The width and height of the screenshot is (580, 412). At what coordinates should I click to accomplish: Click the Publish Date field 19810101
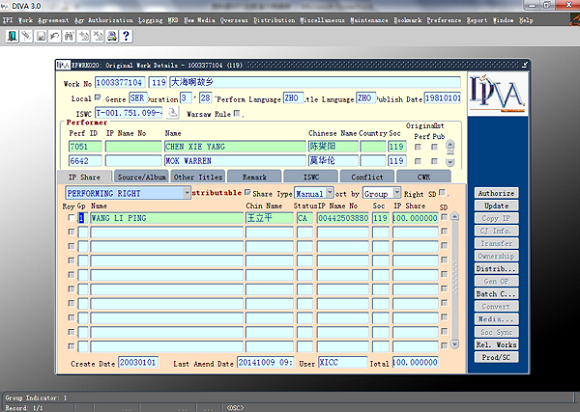[442, 98]
